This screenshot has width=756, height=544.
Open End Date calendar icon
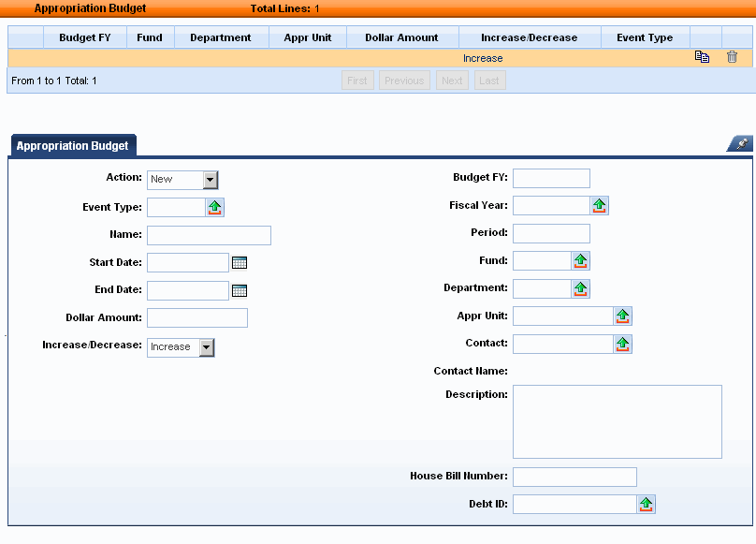tap(240, 290)
